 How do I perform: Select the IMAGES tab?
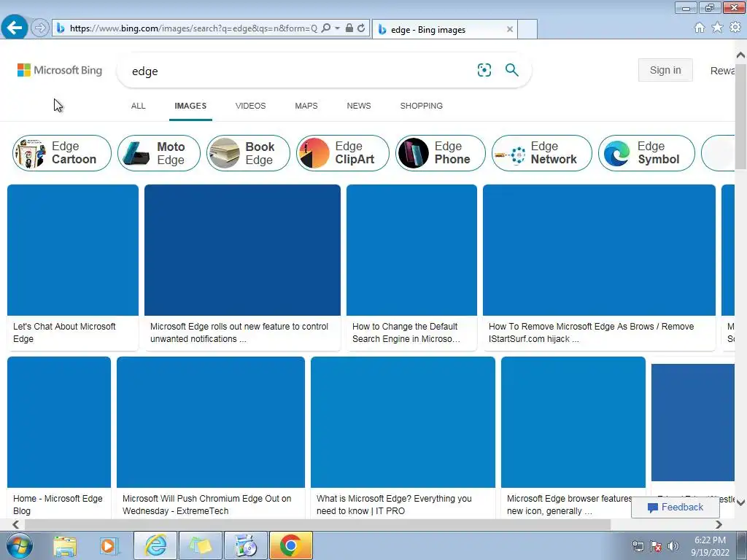190,106
